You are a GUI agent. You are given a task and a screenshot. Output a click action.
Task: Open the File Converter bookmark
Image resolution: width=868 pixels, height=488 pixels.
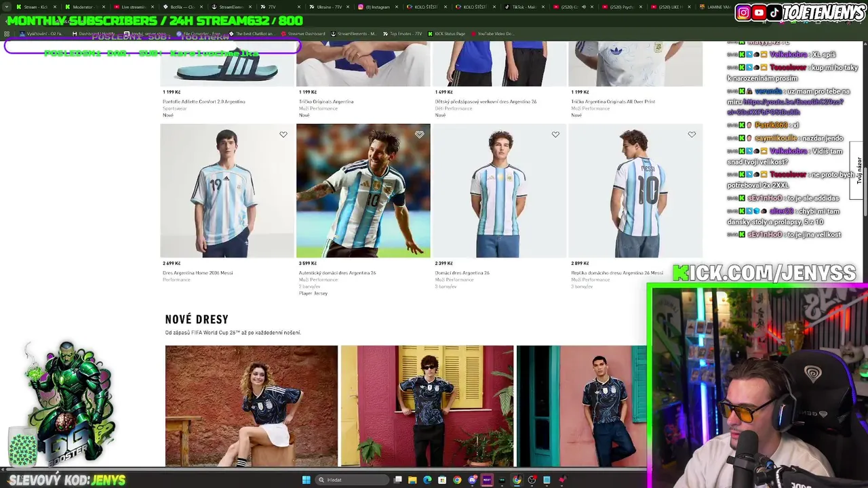point(199,34)
